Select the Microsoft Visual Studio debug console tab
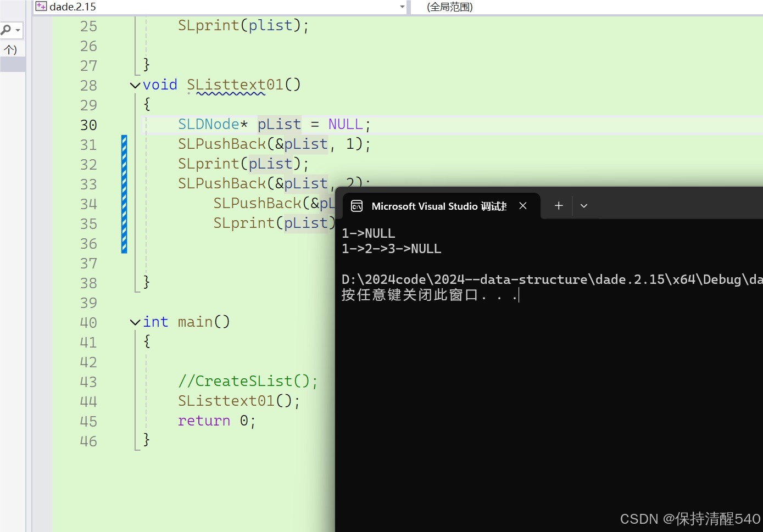This screenshot has height=532, width=763. click(441, 206)
